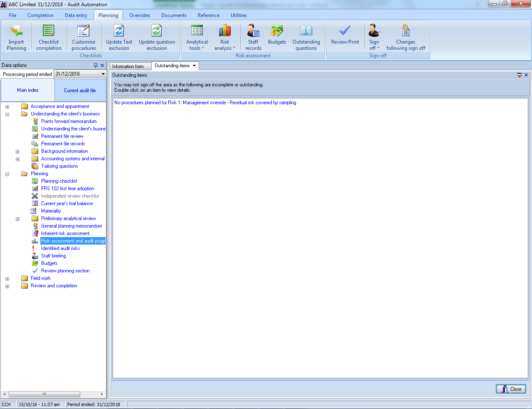Image resolution: width=532 pixels, height=409 pixels.
Task: Expand the Field work folder
Action: (7, 279)
